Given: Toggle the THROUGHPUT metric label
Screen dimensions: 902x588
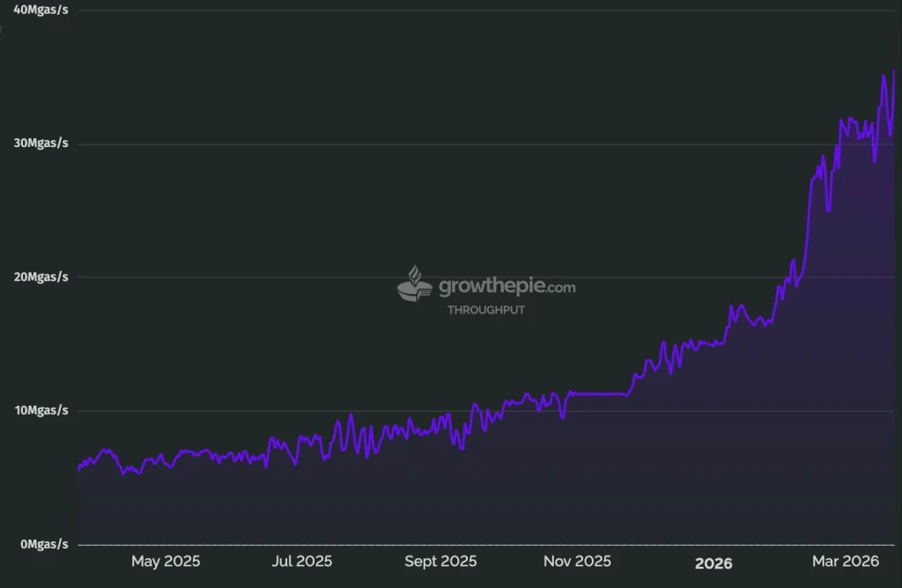Looking at the screenshot, I should pos(485,309).
